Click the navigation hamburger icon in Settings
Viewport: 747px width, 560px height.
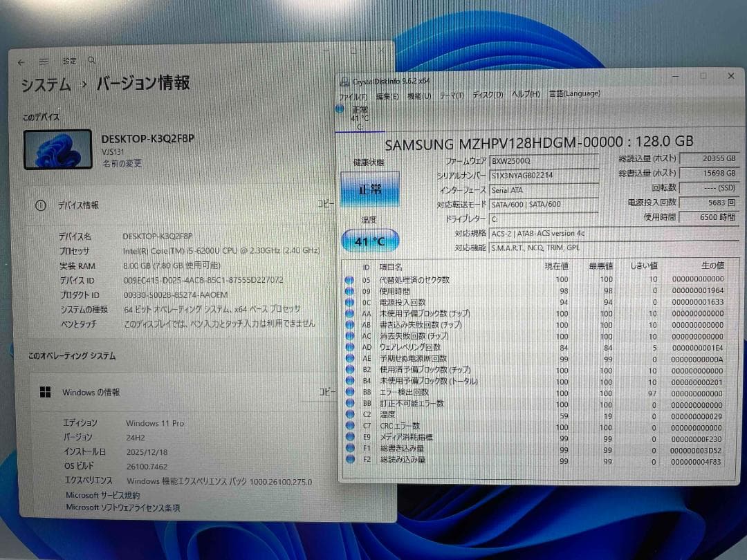pos(44,61)
